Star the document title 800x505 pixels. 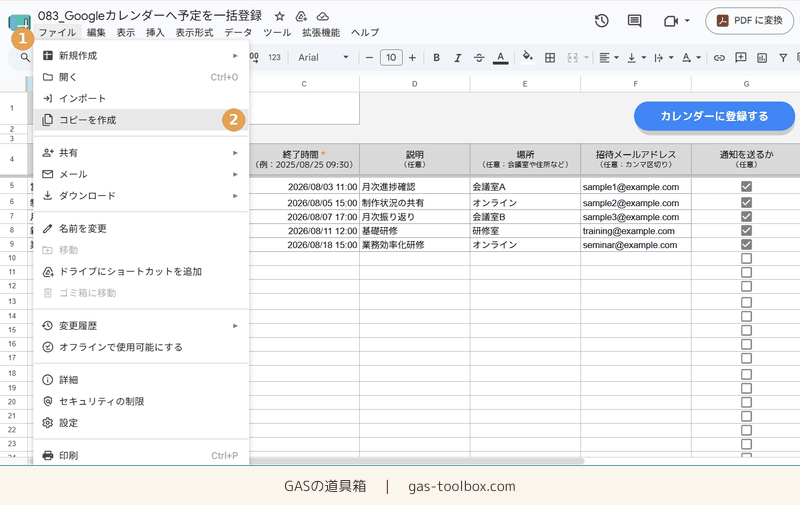pos(280,16)
